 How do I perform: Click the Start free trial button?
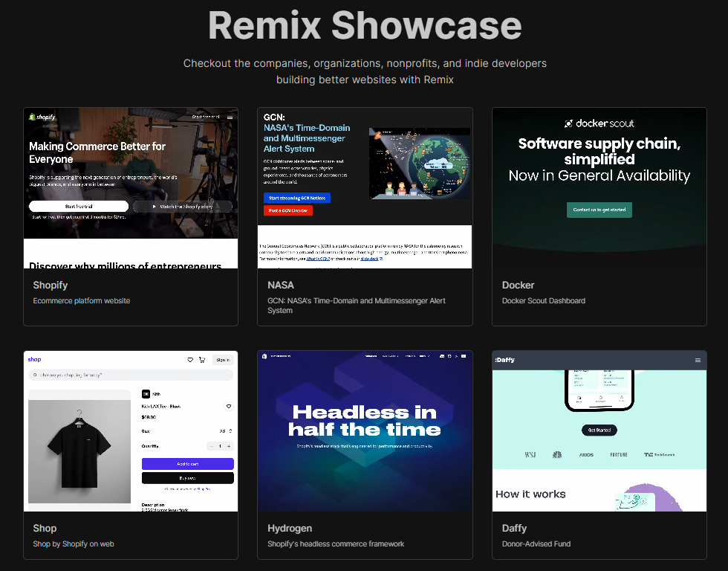pos(79,206)
